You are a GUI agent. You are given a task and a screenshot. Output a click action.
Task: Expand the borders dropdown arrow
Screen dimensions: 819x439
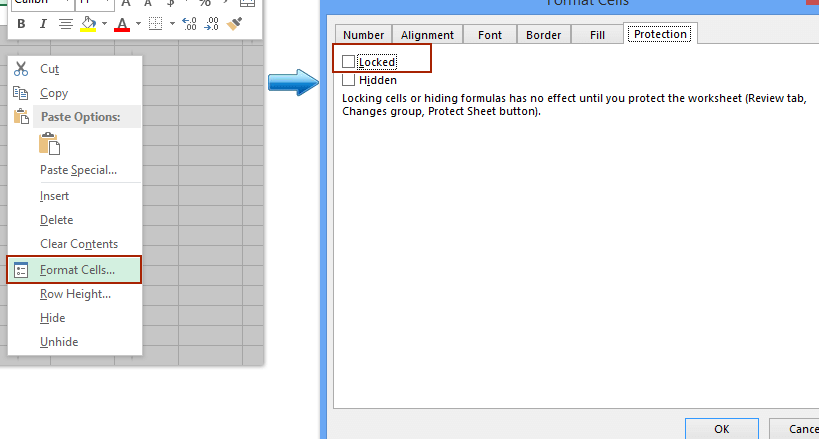pos(172,24)
